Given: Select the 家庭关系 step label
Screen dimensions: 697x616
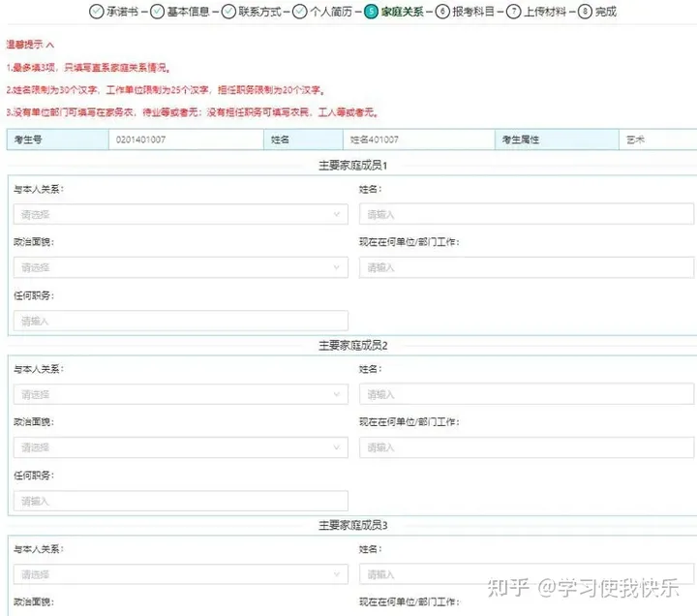Looking at the screenshot, I should [x=403, y=12].
